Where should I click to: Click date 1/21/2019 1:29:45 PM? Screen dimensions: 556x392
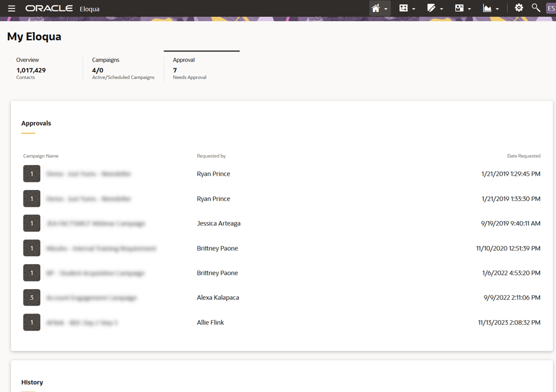click(x=511, y=174)
